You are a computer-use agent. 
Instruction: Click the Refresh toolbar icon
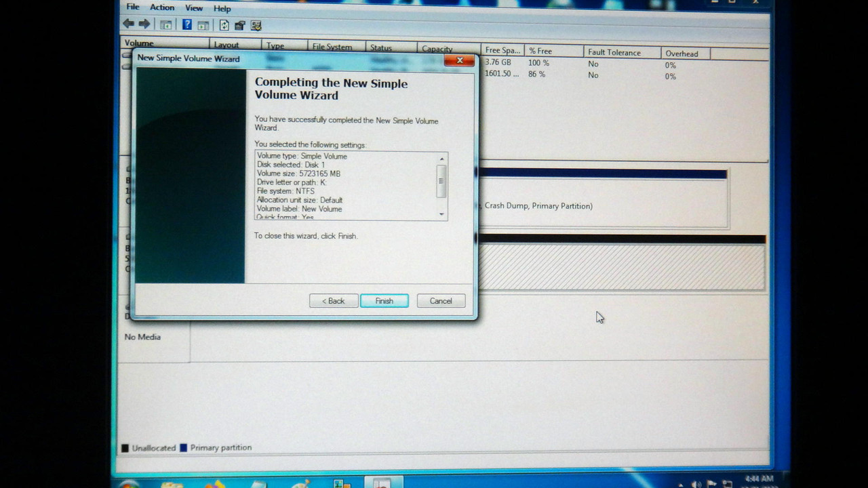pos(224,25)
